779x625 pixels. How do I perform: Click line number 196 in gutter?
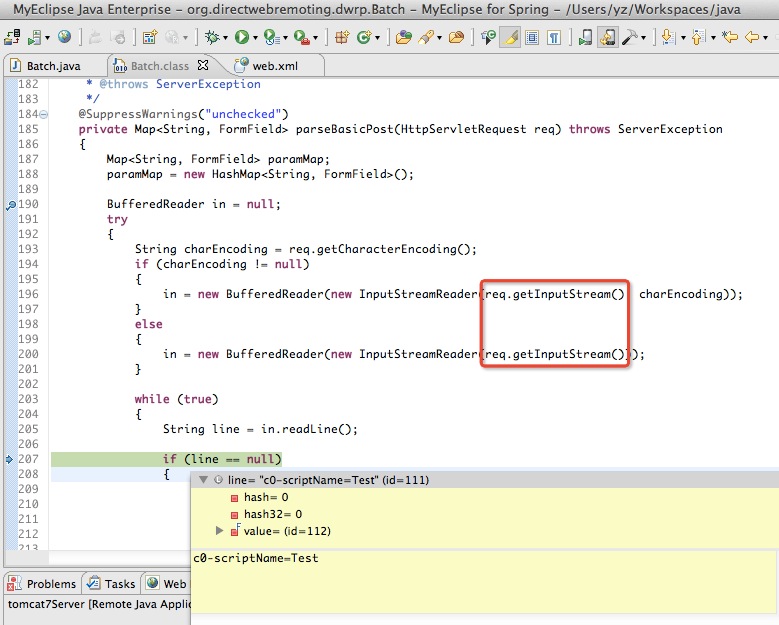[x=28, y=294]
